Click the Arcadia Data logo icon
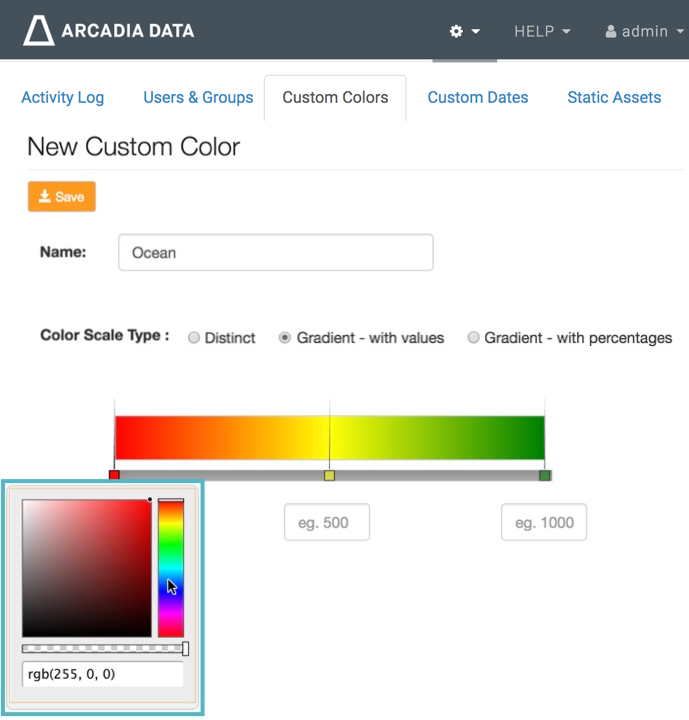 [x=39, y=31]
